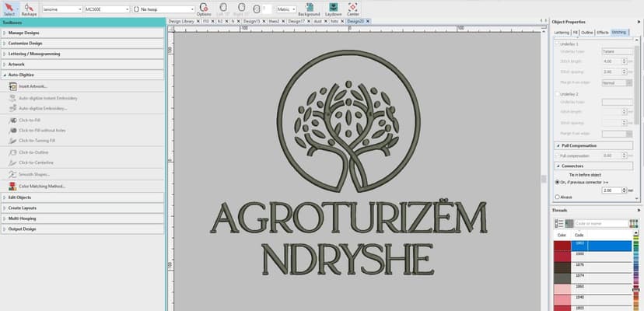Select thread 1874 gray color swatch
Viewport: 644px width, 311px height.
click(562, 278)
